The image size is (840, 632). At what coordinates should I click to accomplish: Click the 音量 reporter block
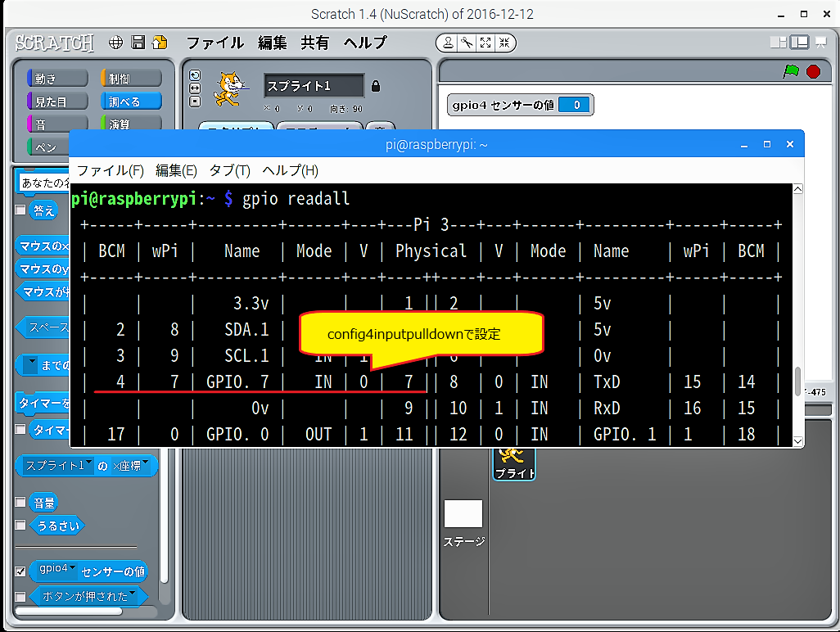(x=43, y=503)
